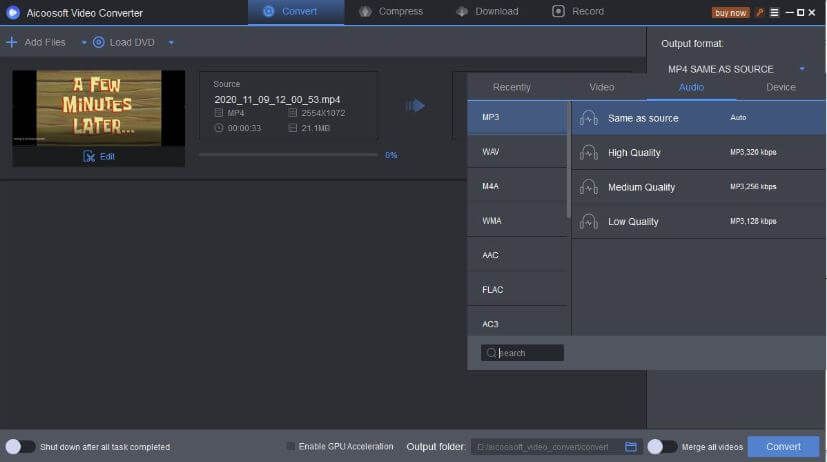The image size is (827, 462).
Task: Select FLAC in format list
Action: [x=517, y=290]
